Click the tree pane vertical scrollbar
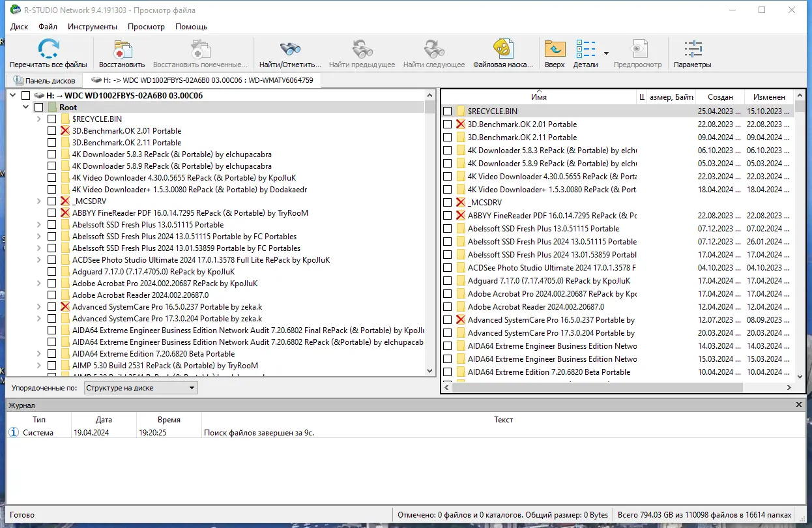The height and width of the screenshot is (528, 812). click(429, 233)
